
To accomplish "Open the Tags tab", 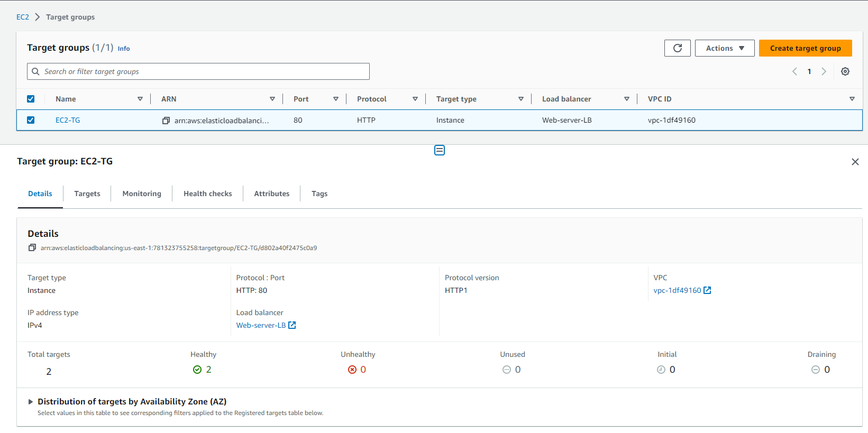I will pos(319,194).
